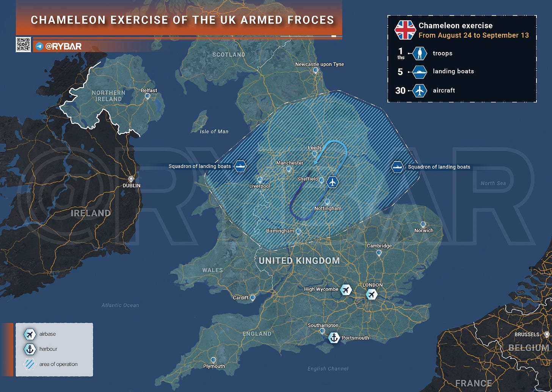Click the right 'Squadron of landing boats' label
This screenshot has height=392, width=552.
pyautogui.click(x=439, y=167)
